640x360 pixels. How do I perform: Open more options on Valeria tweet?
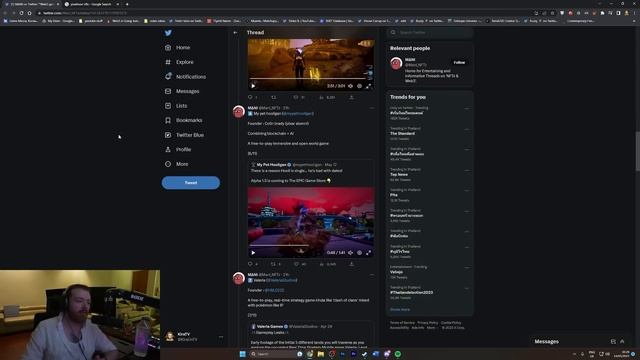point(371,275)
